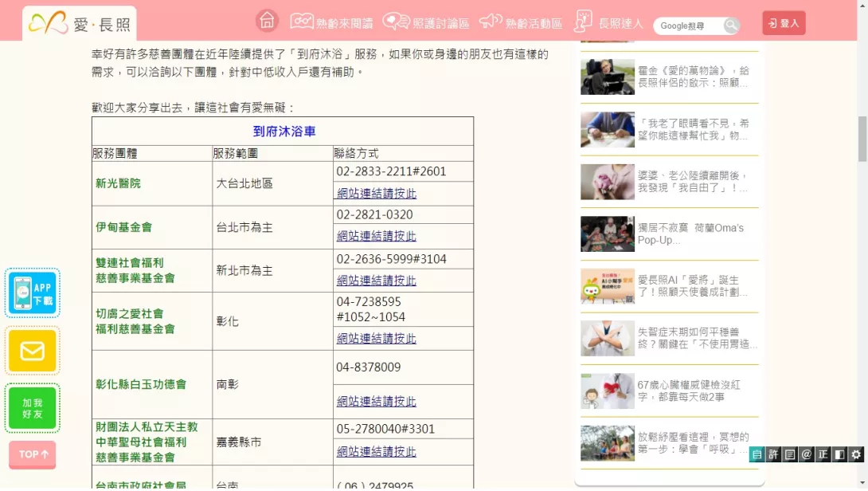Open the 照護討論區 menu

pyautogui.click(x=426, y=22)
